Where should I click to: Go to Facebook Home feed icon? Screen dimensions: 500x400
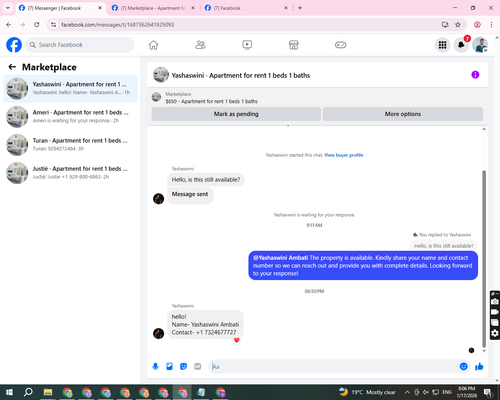pyautogui.click(x=153, y=45)
